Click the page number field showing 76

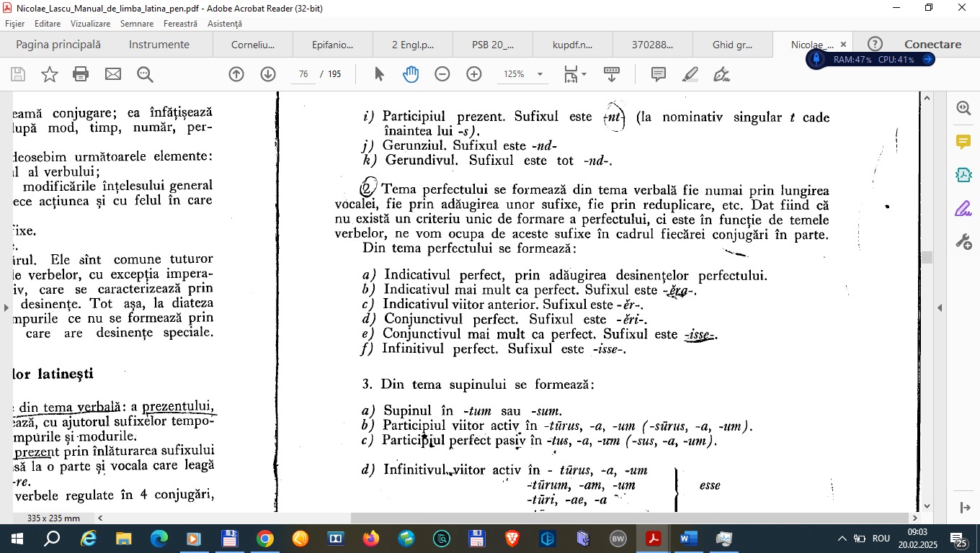(303, 74)
